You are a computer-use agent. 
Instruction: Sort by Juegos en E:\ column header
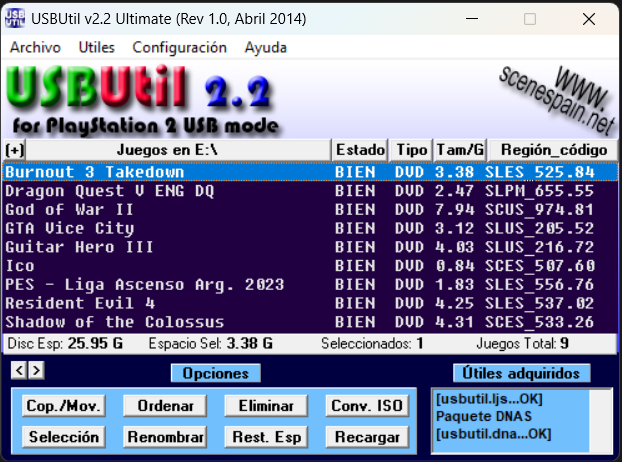179,150
